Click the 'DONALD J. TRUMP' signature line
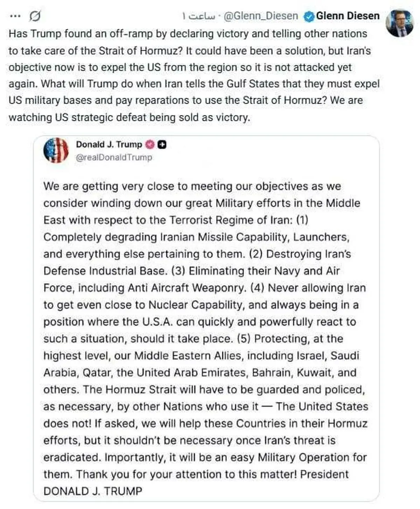The image size is (420, 509). pos(93,491)
